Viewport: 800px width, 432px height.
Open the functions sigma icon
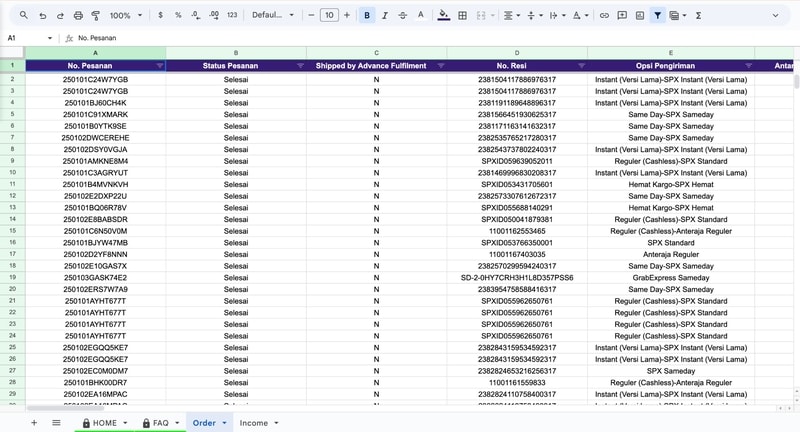tap(698, 16)
